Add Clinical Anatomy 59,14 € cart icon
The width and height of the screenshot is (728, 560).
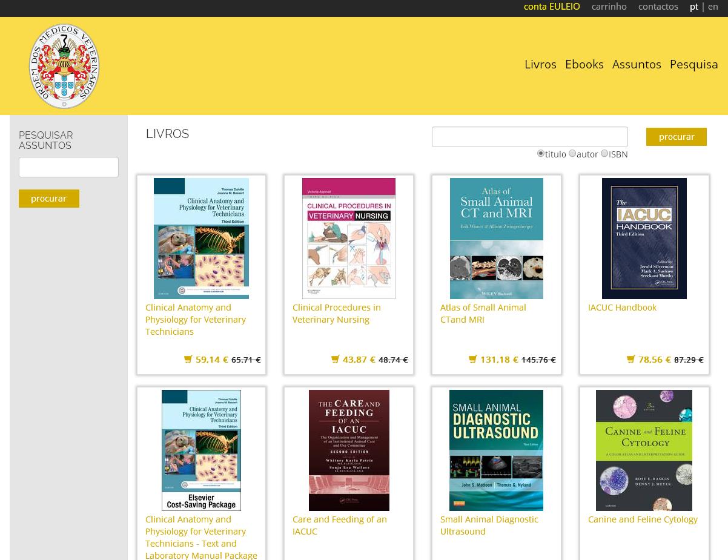pos(188,359)
